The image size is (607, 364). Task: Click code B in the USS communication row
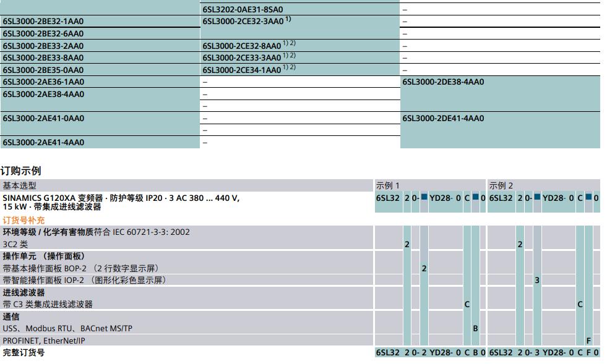click(x=475, y=328)
